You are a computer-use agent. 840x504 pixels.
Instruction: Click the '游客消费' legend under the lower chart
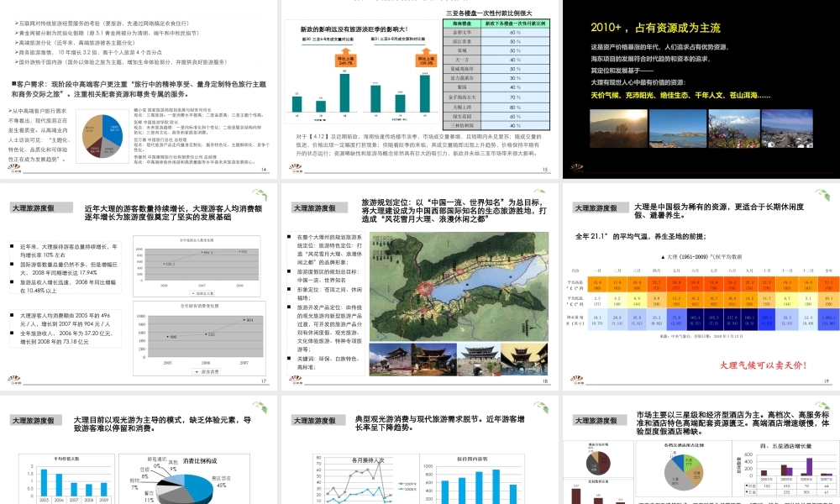206,371
